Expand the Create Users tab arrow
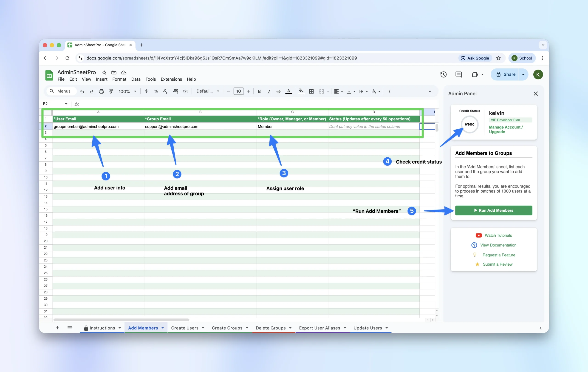This screenshot has width=588, height=372. tap(203, 328)
